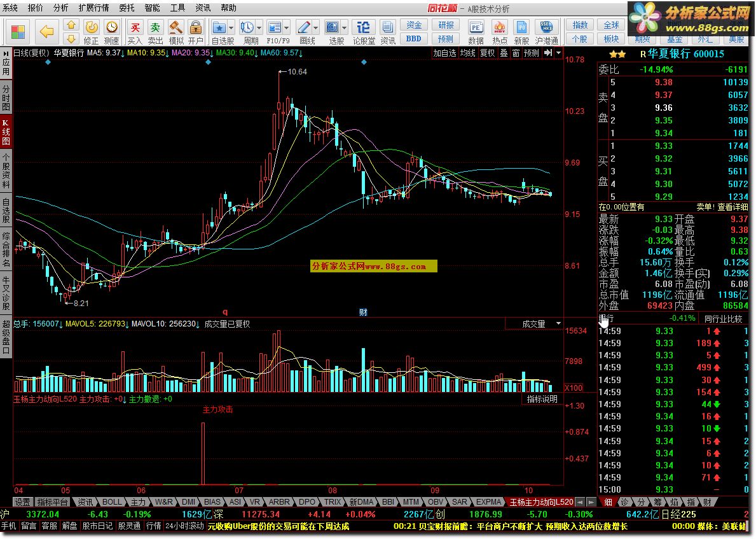Expand the 自选股 dropdown arrow
The image size is (756, 539).
pyautogui.click(x=231, y=27)
